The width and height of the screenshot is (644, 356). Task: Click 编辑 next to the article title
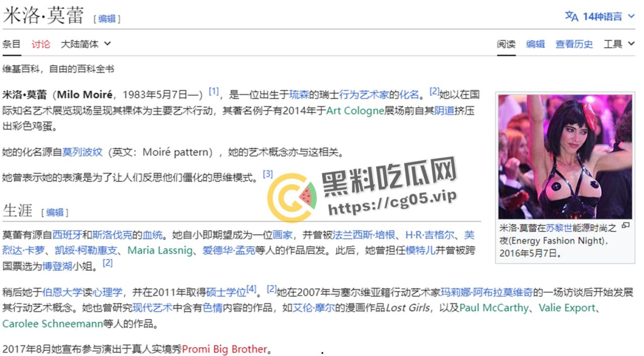pyautogui.click(x=107, y=18)
